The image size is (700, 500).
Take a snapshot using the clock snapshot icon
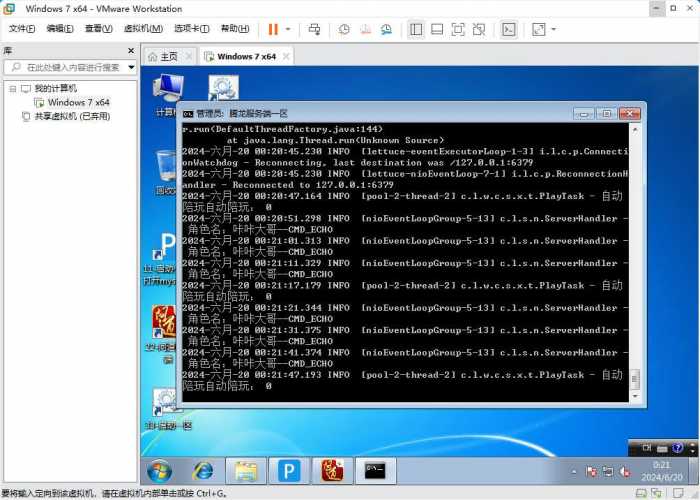point(344,29)
